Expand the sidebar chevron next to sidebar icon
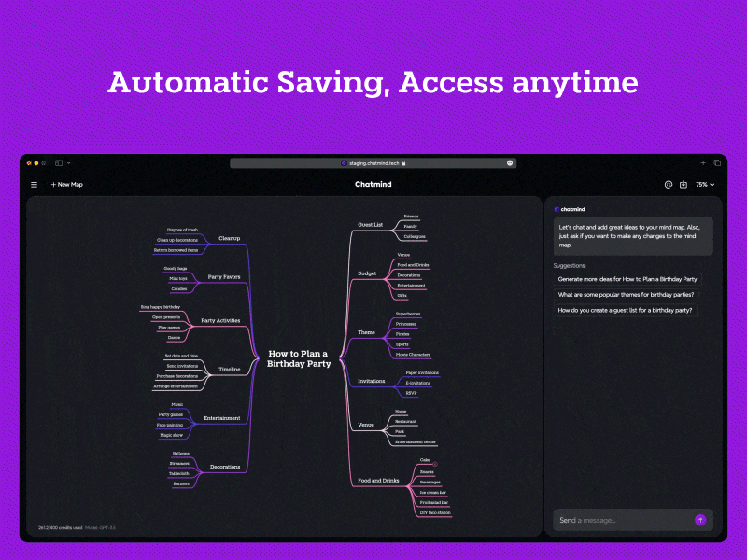This screenshot has height=560, width=747. [x=68, y=162]
